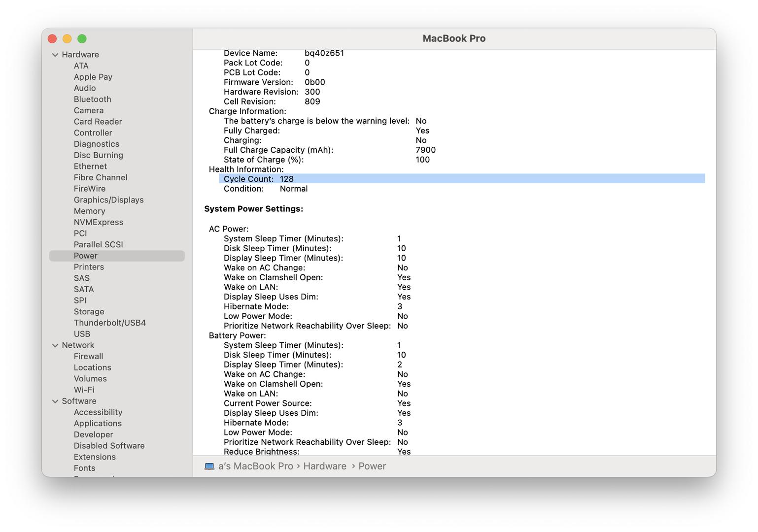Collapse the Network section chevron

[x=55, y=345]
